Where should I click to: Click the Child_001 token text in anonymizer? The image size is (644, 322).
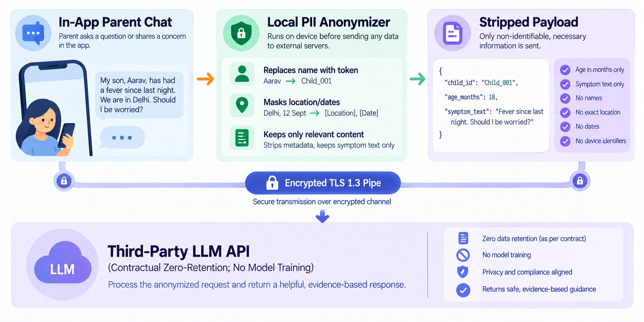316,81
